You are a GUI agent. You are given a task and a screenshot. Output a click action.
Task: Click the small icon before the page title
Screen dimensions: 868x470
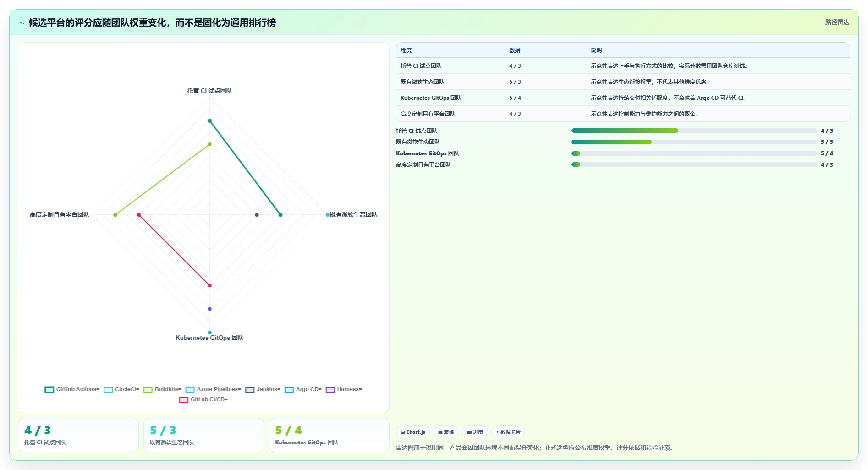[22, 23]
